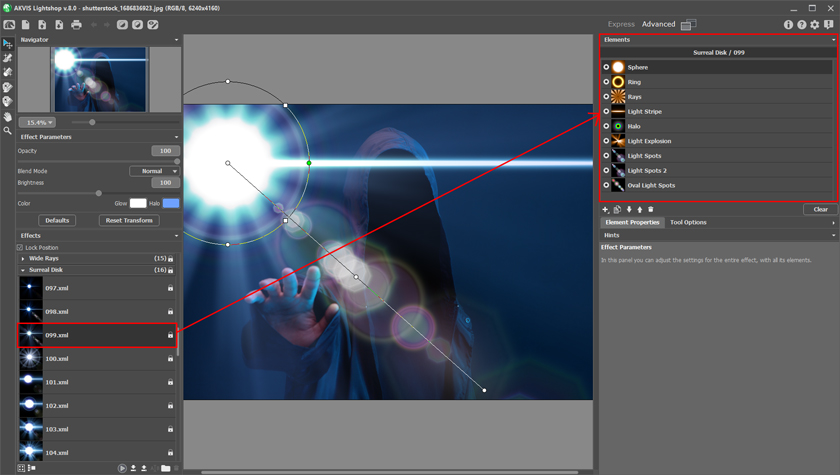Select the Zoom magnifier tool
Image resolution: width=840 pixels, height=475 pixels.
[8, 131]
